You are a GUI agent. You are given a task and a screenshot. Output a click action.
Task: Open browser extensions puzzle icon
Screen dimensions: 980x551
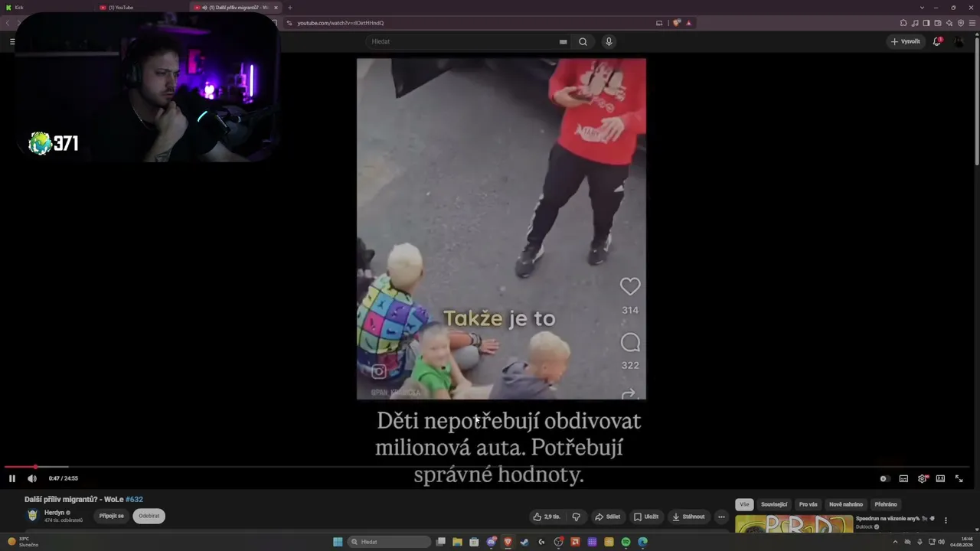tap(903, 23)
